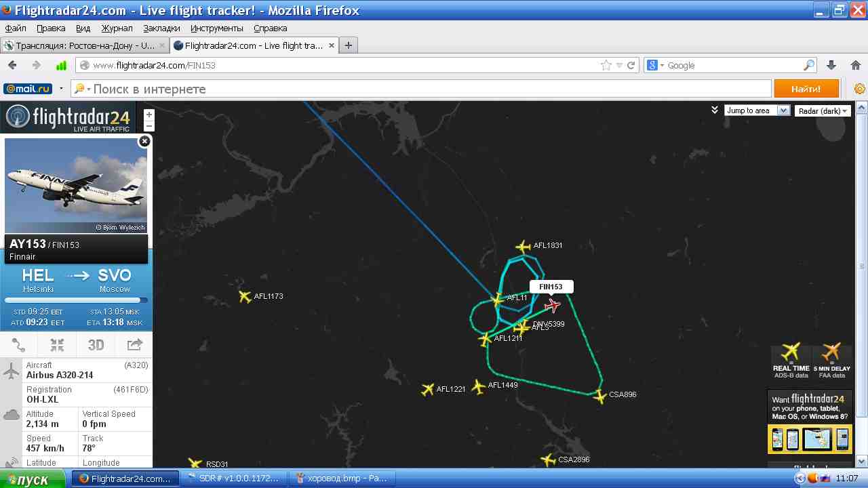The height and width of the screenshot is (488, 868).
Task: Click the Registration OH-LXL value
Action: click(44, 399)
